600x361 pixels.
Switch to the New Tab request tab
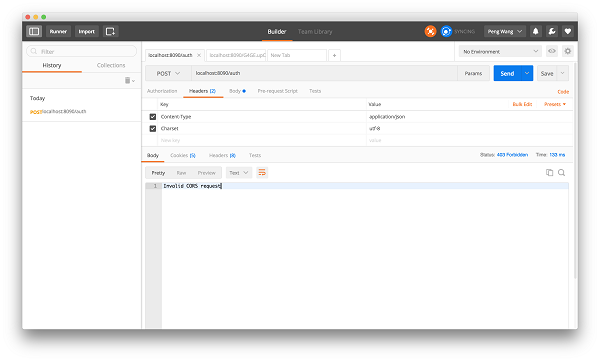(297, 55)
